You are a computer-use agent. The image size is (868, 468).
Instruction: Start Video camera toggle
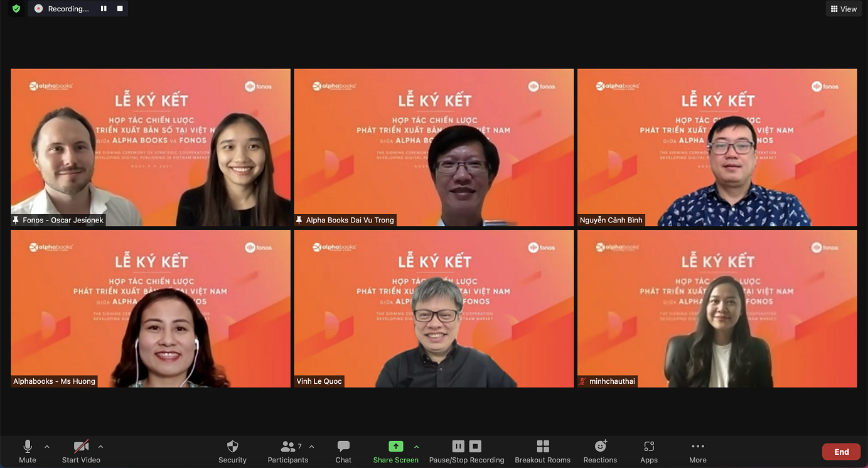[x=81, y=452]
